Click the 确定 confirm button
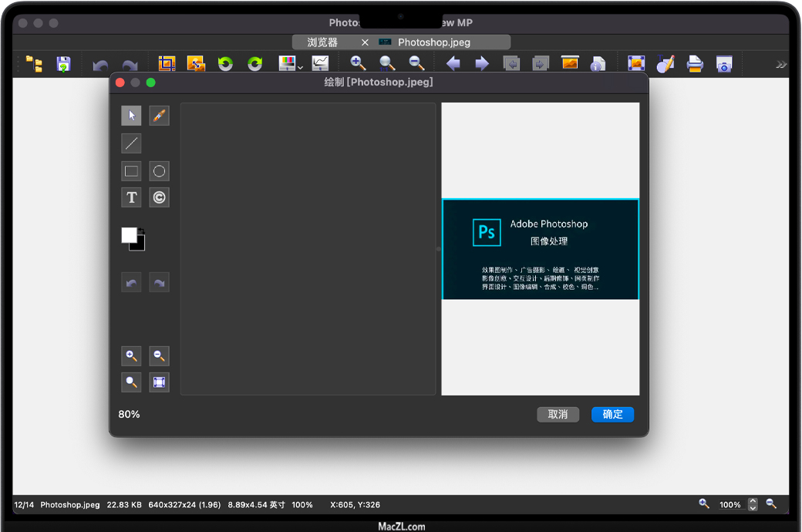The width and height of the screenshot is (802, 532). click(612, 414)
